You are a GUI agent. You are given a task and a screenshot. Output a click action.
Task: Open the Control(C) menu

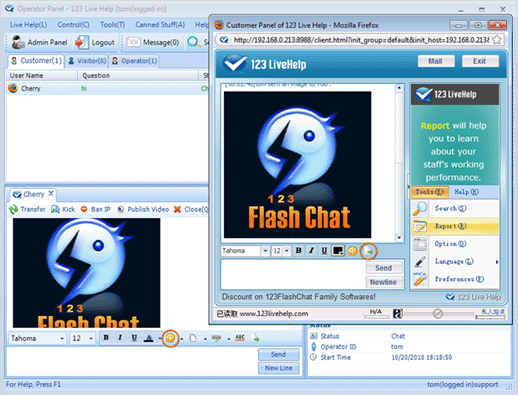coord(73,25)
